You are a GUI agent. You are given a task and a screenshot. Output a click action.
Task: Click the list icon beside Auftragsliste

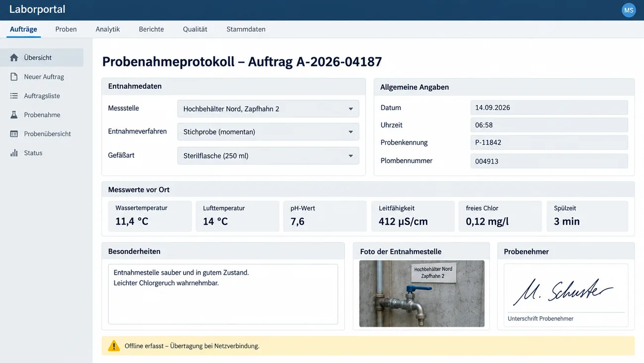14,96
